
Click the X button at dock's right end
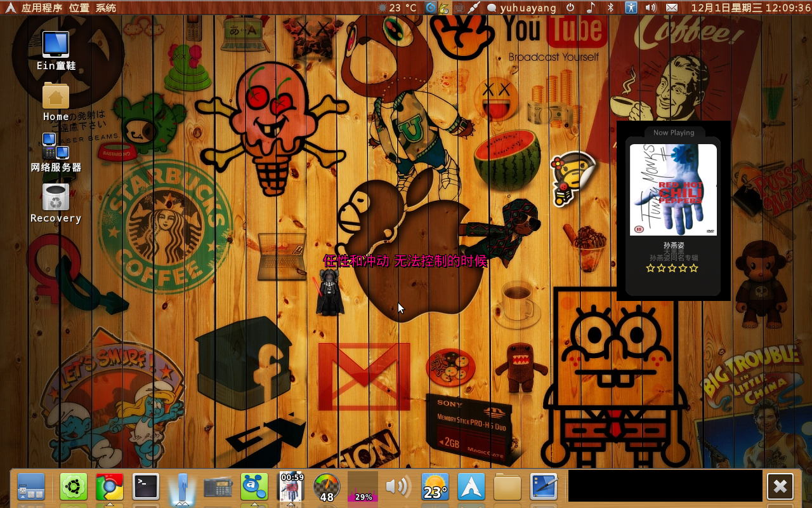(x=780, y=487)
